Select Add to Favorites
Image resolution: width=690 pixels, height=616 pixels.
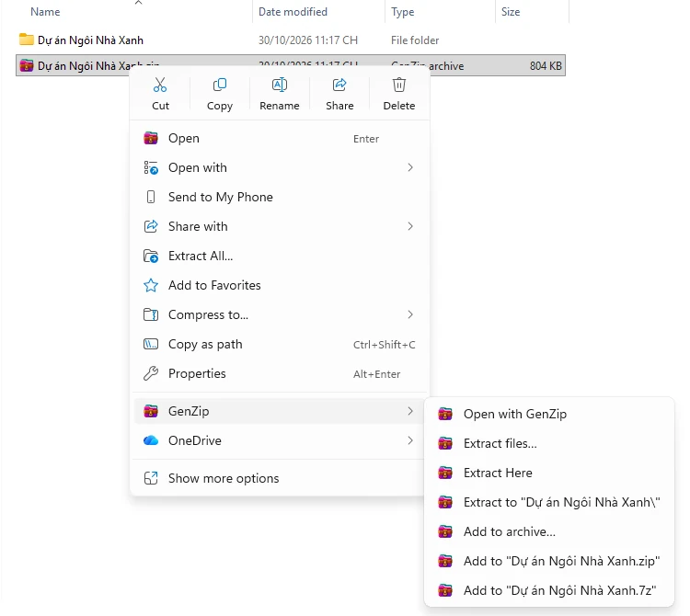[280, 285]
